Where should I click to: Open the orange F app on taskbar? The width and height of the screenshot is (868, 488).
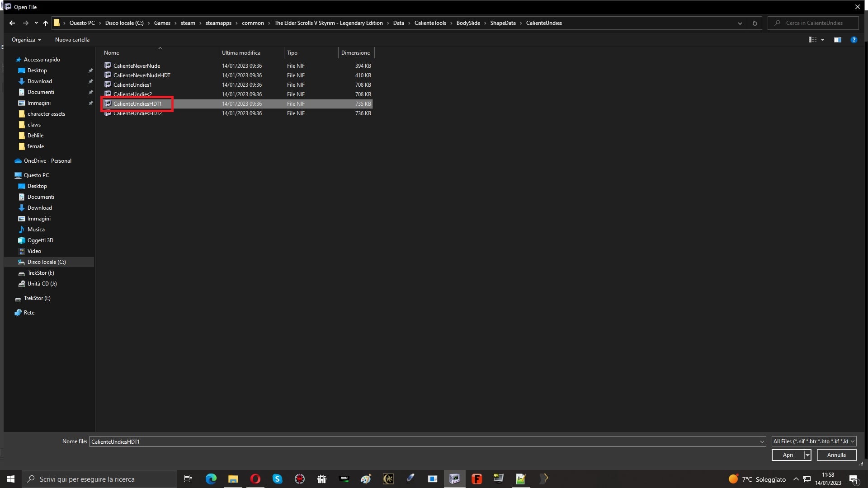(x=476, y=479)
